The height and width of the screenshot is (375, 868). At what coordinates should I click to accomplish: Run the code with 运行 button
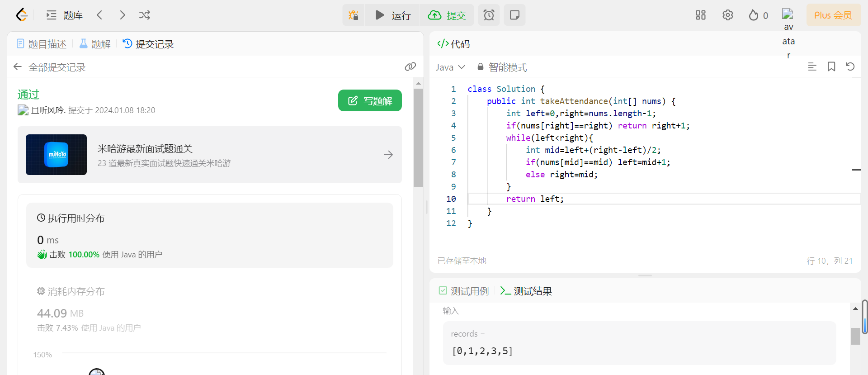coord(392,15)
